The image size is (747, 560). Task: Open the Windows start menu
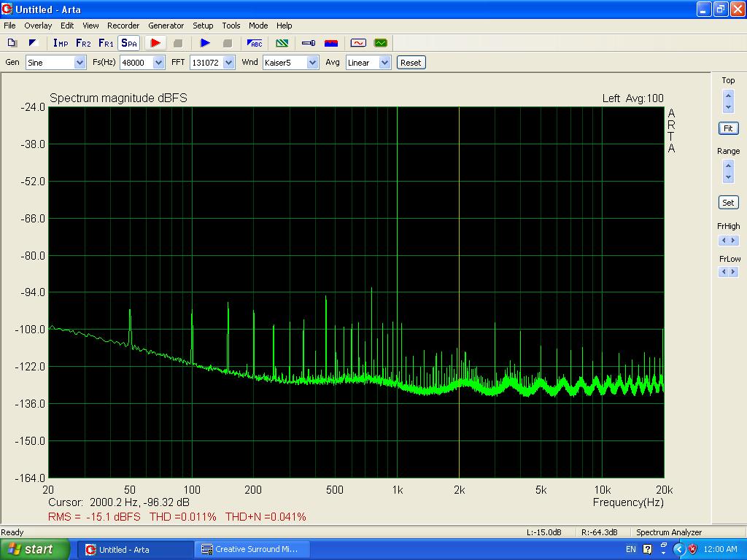[x=35, y=549]
